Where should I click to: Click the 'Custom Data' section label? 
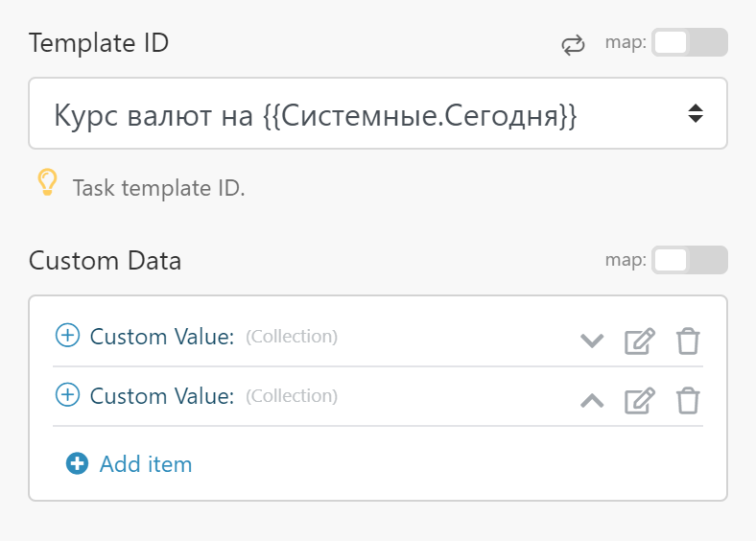pos(106,260)
